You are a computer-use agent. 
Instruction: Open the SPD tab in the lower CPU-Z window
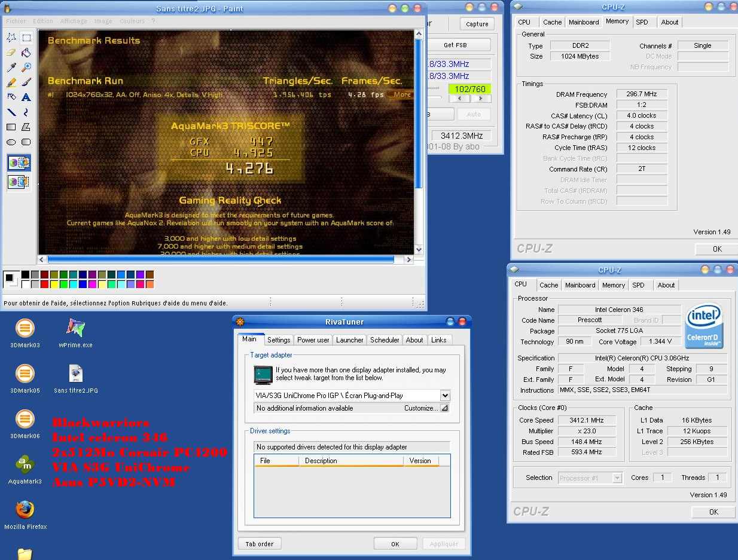[638, 285]
